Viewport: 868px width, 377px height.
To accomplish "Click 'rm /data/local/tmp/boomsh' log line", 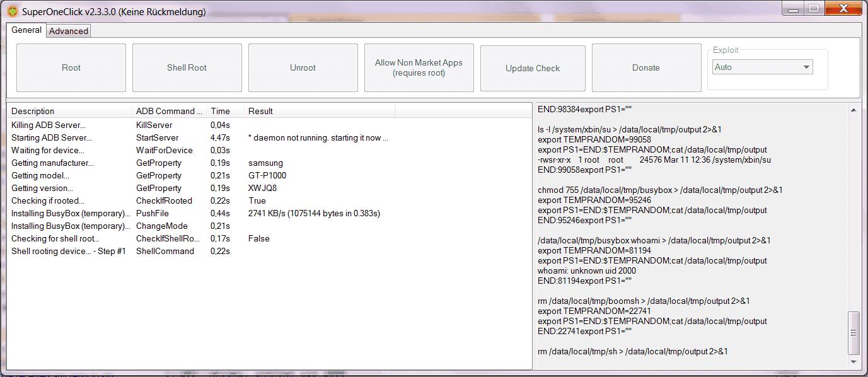I will 644,301.
